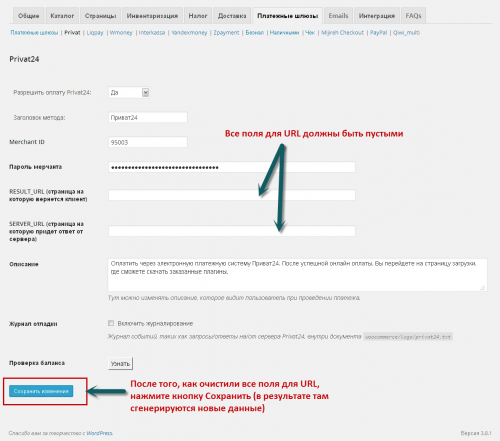Enable the debug journal logging checkbox

pyautogui.click(x=111, y=323)
